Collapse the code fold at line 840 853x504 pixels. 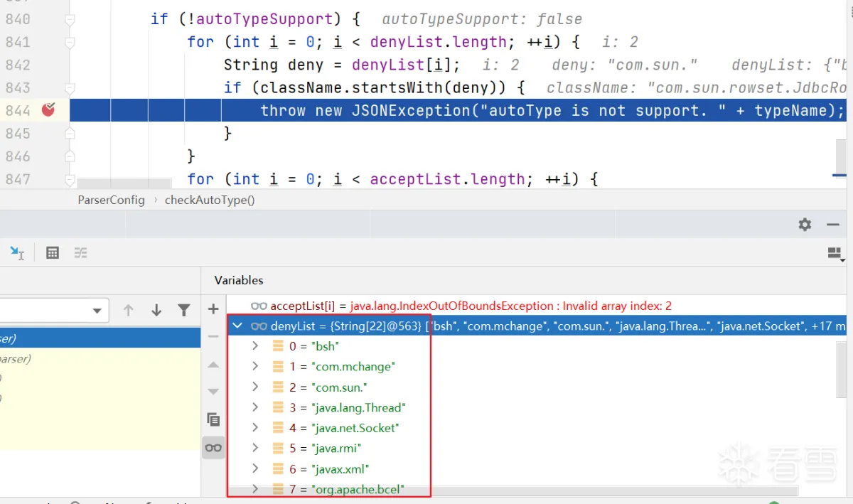point(70,19)
